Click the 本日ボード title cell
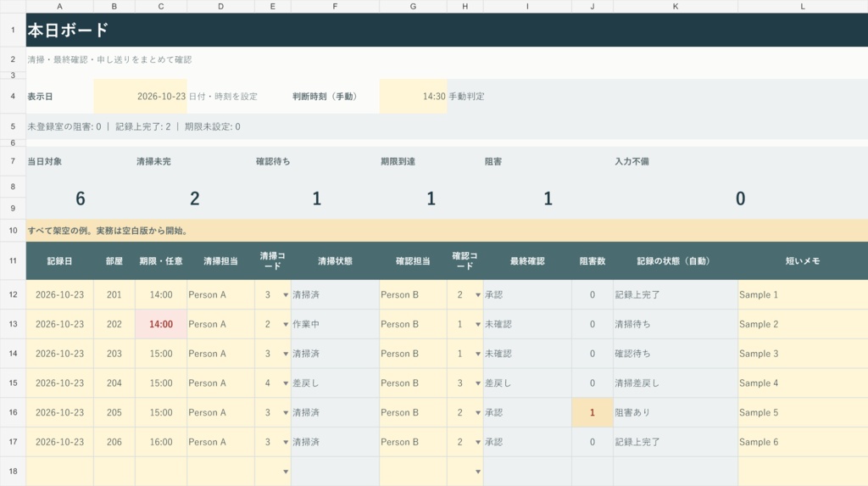This screenshot has width=868, height=486. point(447,30)
